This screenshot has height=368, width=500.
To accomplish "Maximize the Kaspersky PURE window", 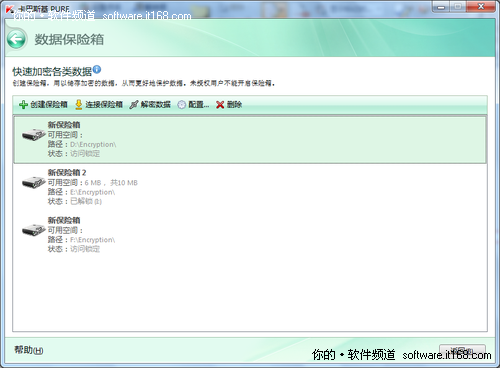I will [458, 7].
